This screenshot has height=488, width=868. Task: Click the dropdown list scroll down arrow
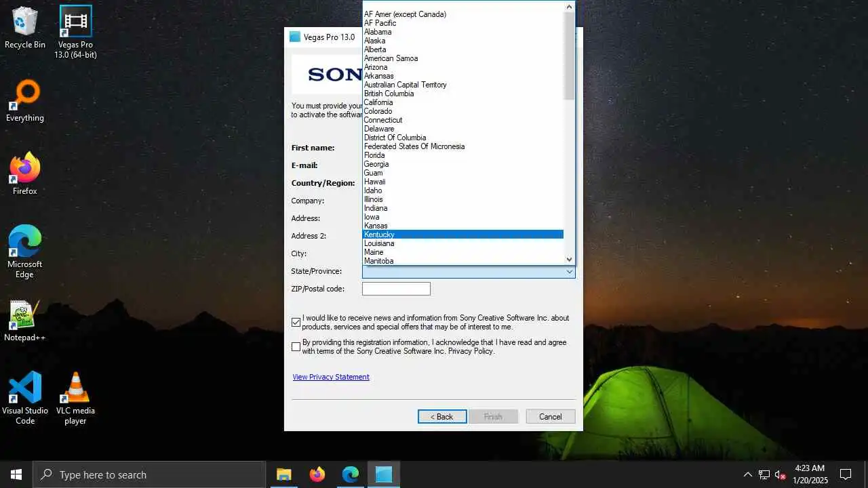click(x=569, y=259)
